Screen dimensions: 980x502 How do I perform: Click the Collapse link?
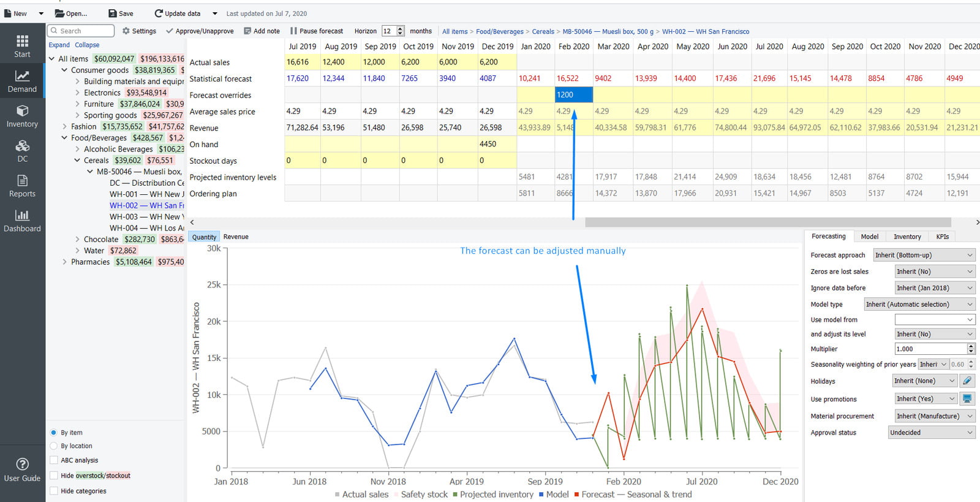87,45
